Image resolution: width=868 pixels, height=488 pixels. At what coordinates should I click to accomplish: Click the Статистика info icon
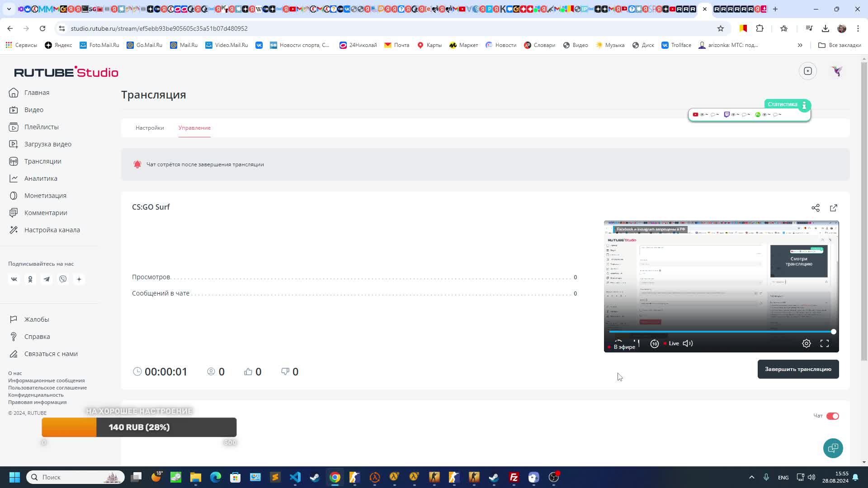804,106
